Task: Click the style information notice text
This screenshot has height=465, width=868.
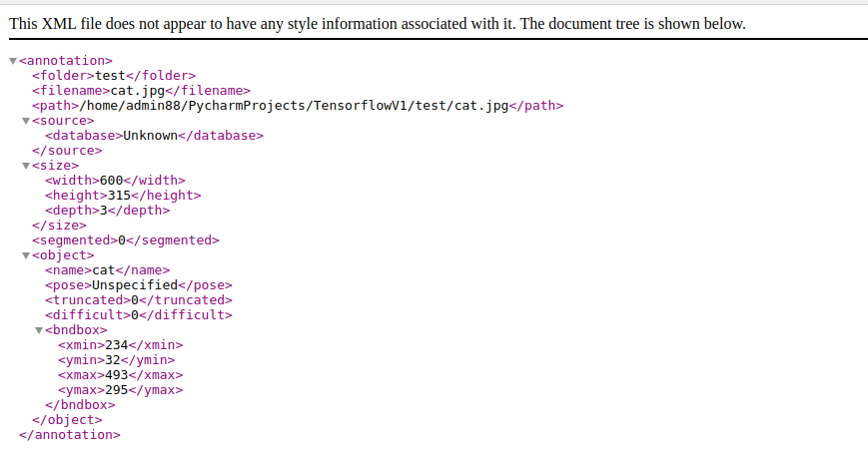Action: [377, 23]
